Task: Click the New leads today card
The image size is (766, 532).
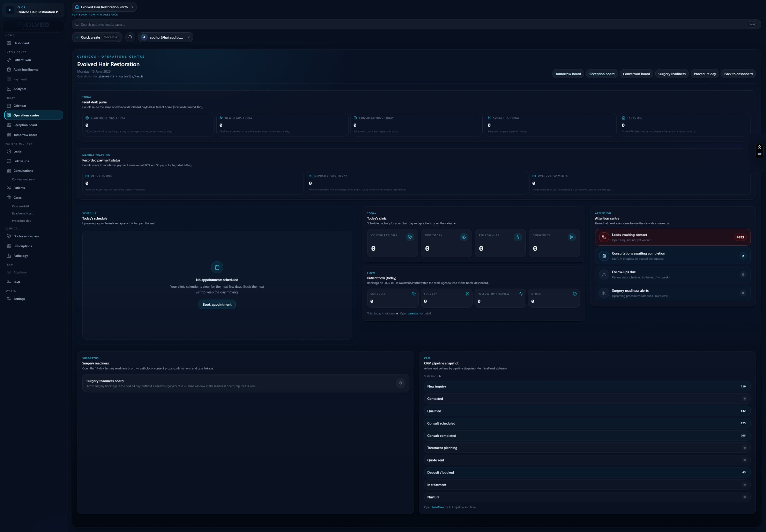Action: [x=282, y=125]
